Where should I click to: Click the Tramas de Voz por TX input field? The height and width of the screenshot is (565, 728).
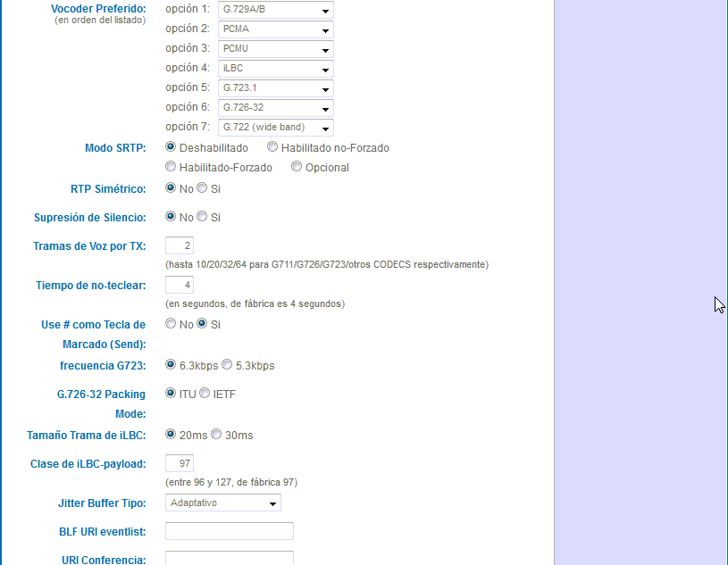point(179,245)
